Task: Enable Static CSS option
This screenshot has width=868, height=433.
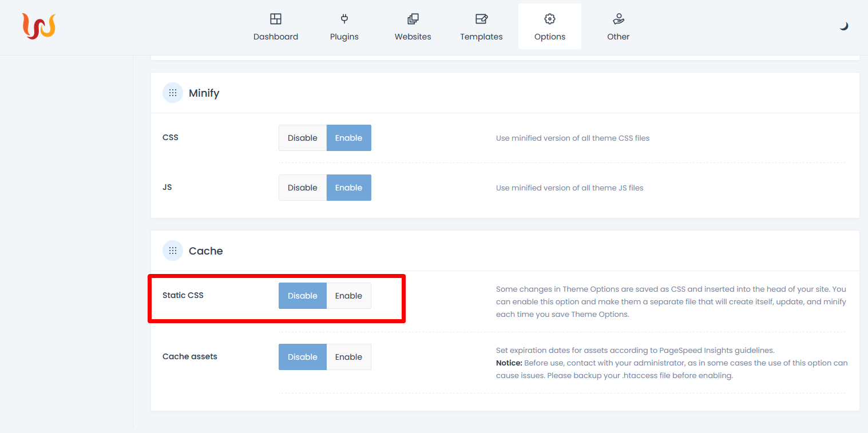Action: 348,296
